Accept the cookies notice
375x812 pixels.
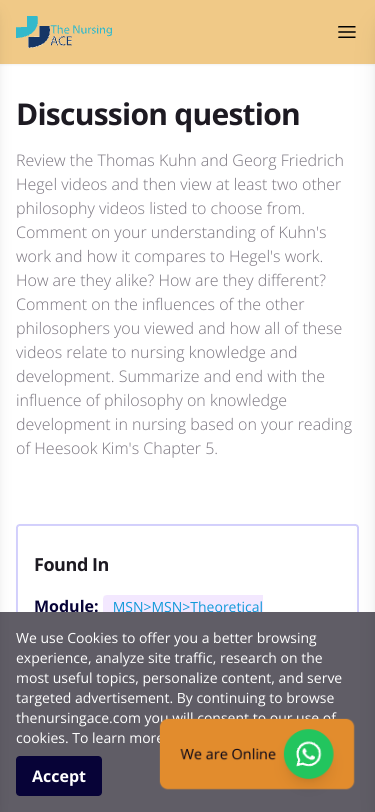59,776
